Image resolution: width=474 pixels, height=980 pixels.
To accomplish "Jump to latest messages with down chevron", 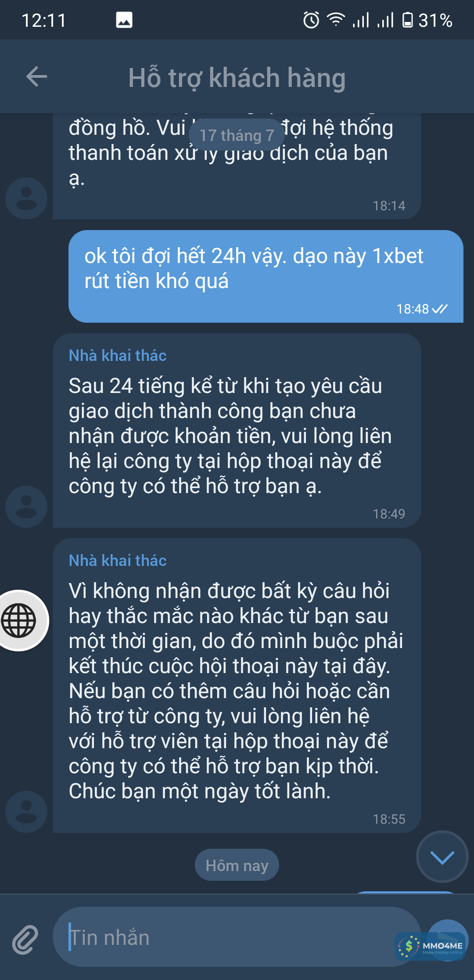I will [x=442, y=857].
